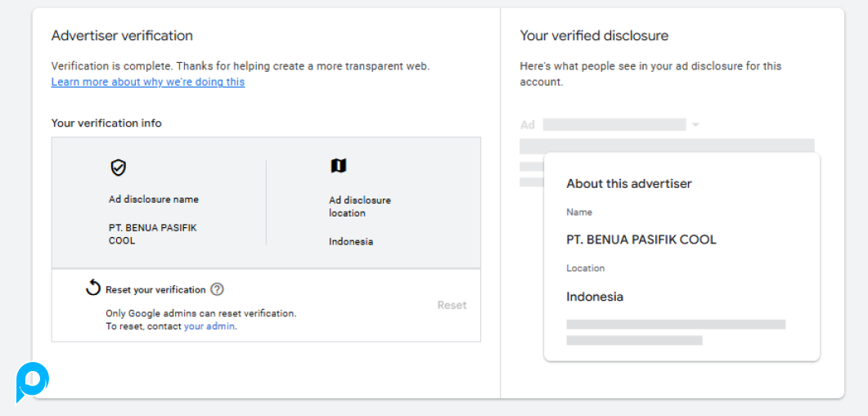Click the "Your verified disclosure" heading
Viewport: 868px width, 416px height.
click(594, 36)
